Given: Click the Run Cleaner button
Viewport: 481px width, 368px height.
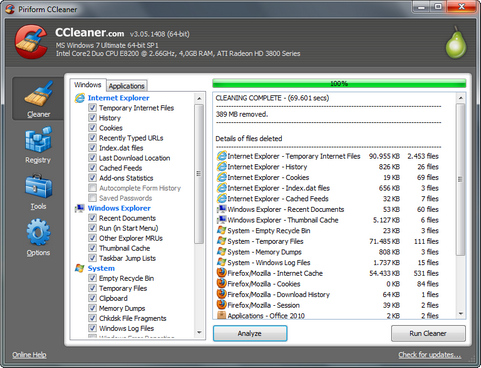Looking at the screenshot, I should [x=428, y=333].
